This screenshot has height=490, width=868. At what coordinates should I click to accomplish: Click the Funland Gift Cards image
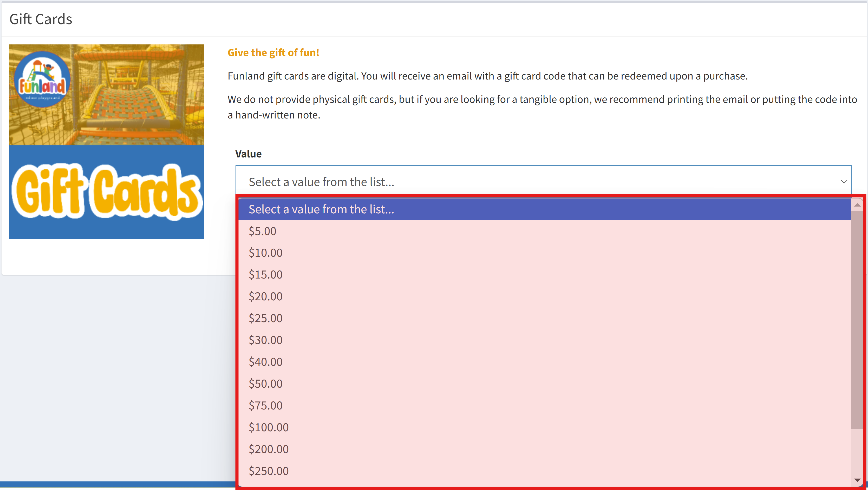(107, 142)
